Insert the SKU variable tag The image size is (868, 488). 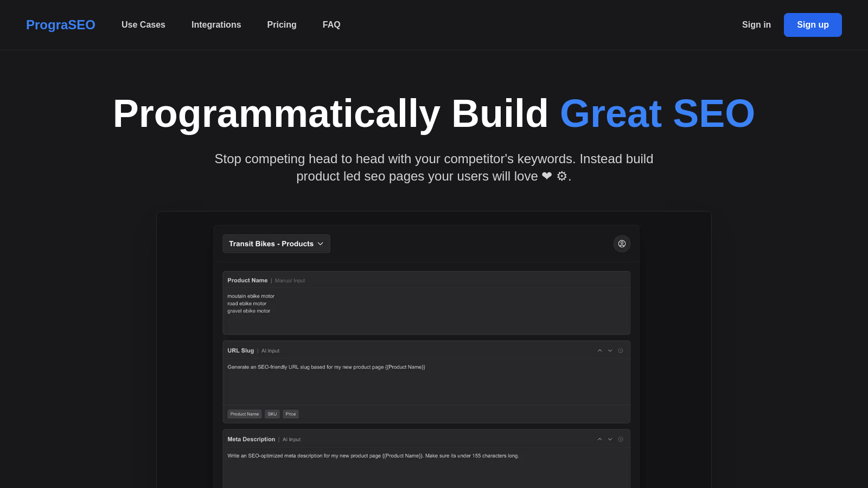(x=272, y=414)
